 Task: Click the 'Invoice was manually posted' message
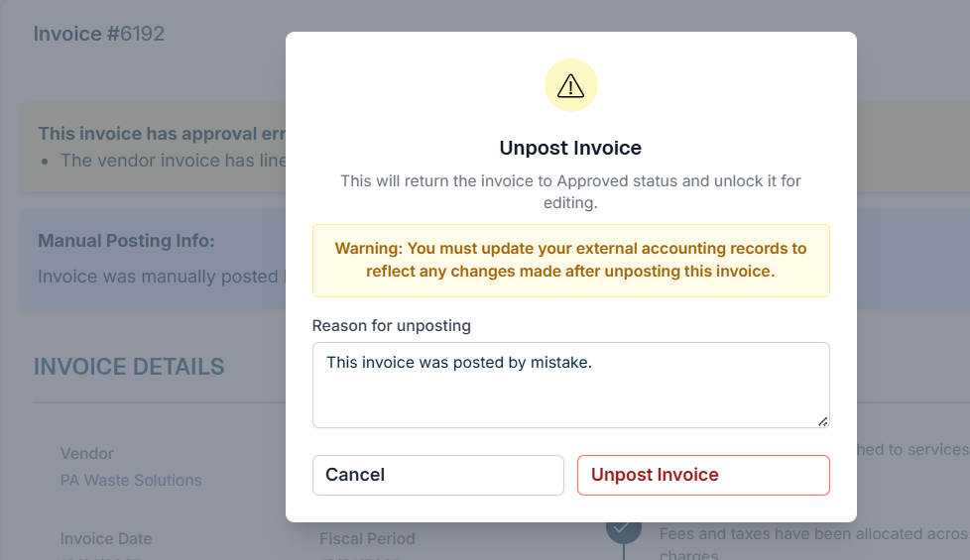pos(161,277)
